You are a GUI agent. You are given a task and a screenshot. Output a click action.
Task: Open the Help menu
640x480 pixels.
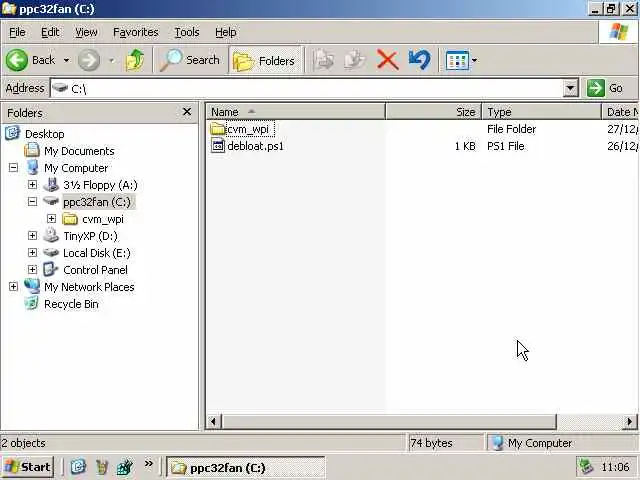pos(225,32)
